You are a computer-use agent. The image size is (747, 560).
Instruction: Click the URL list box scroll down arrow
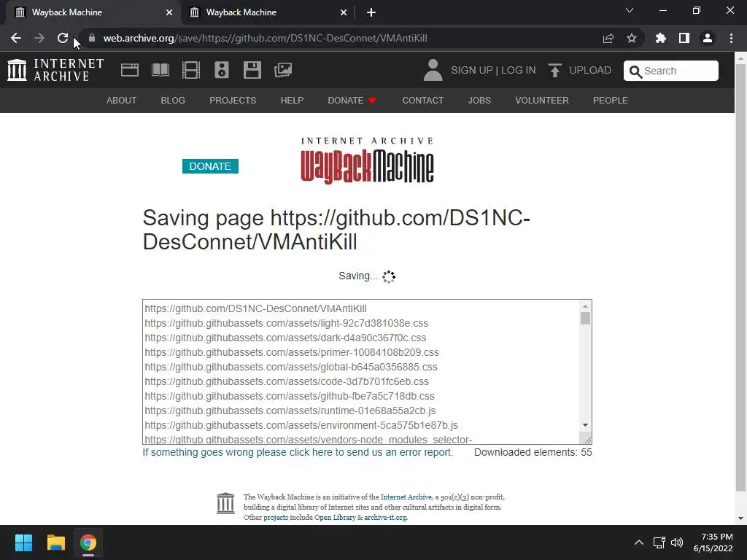coord(586,425)
